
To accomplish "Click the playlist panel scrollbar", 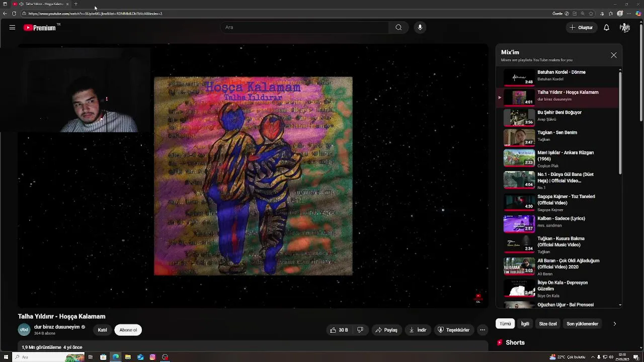I will point(620,123).
